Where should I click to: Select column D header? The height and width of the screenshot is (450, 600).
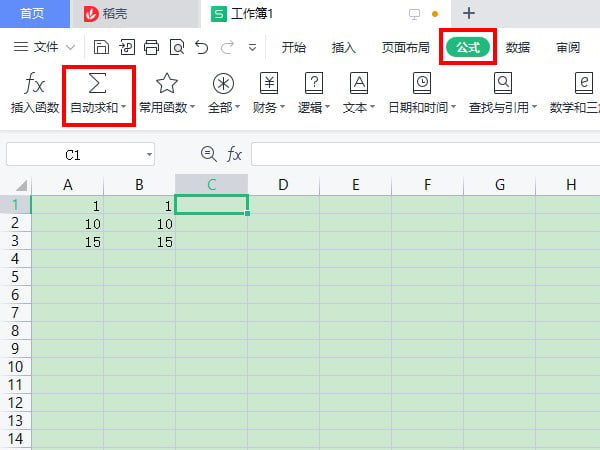[x=283, y=184]
